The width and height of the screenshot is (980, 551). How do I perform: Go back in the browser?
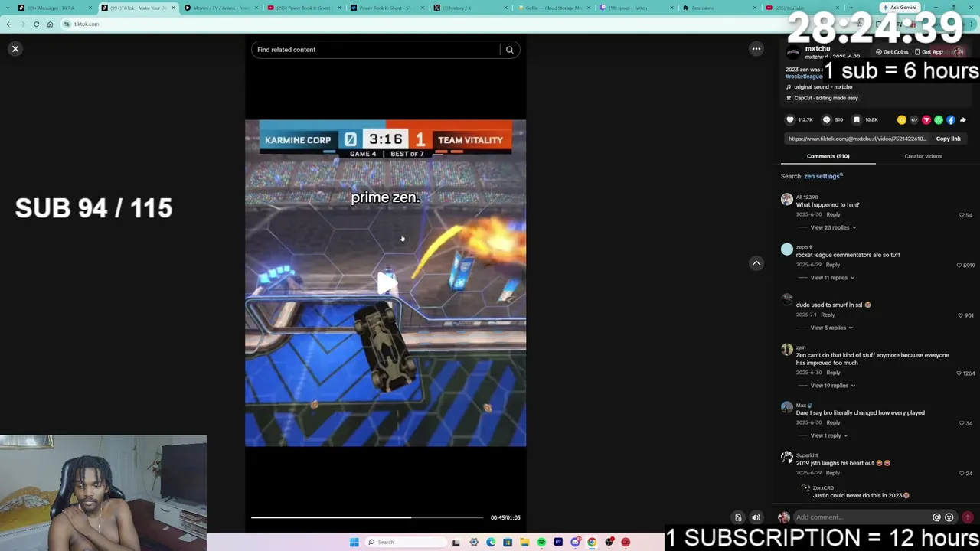click(x=8, y=24)
